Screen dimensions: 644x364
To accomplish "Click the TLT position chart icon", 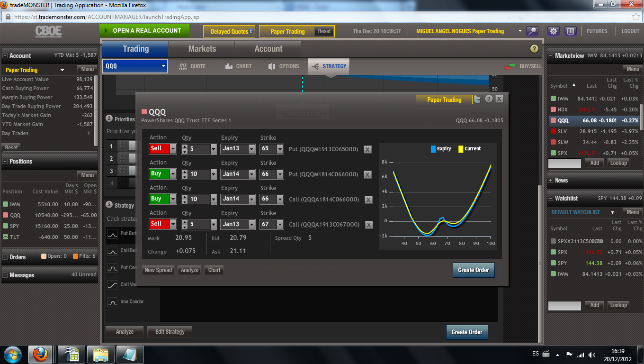I will point(5,237).
